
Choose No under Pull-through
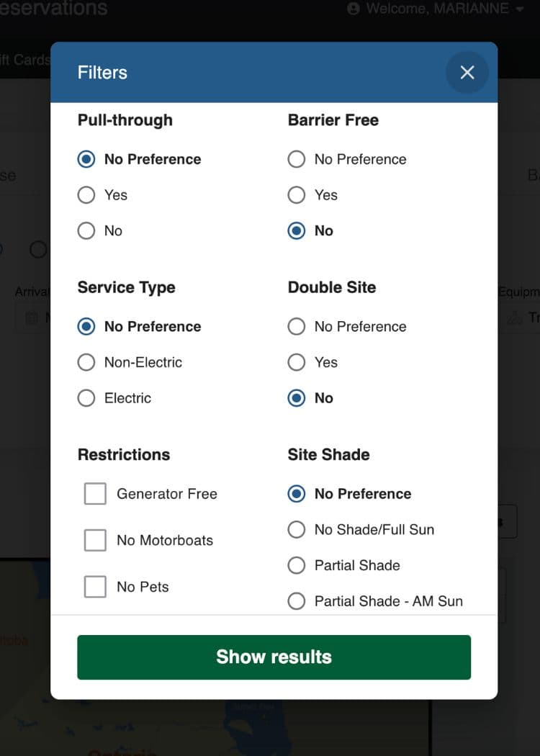86,230
